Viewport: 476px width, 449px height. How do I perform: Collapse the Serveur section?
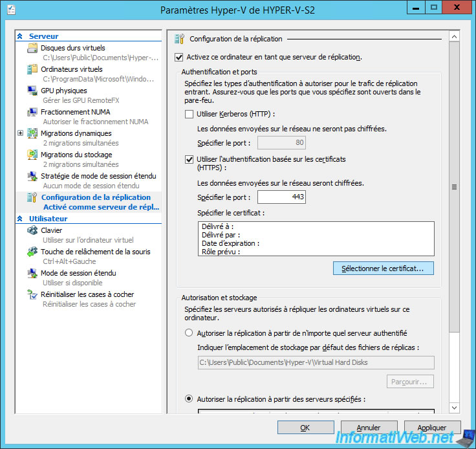tap(20, 36)
